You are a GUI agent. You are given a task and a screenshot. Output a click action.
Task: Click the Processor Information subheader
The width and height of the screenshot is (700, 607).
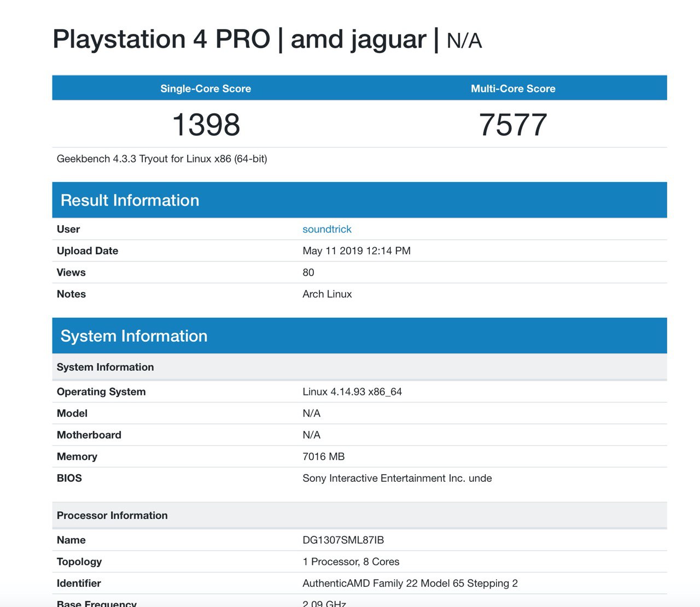[359, 515]
